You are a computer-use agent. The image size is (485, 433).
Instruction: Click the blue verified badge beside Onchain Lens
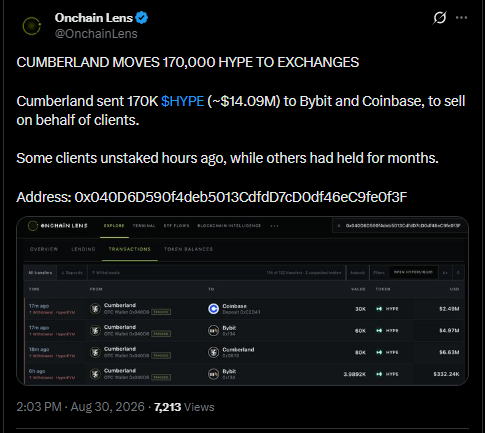coord(142,18)
